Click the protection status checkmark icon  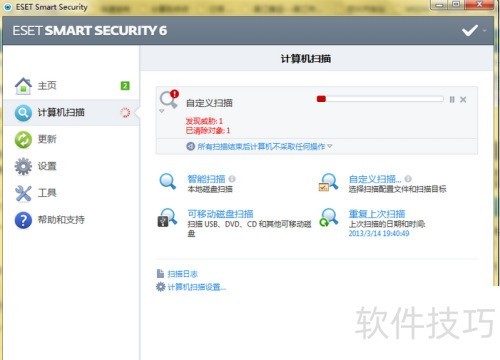click(x=470, y=31)
